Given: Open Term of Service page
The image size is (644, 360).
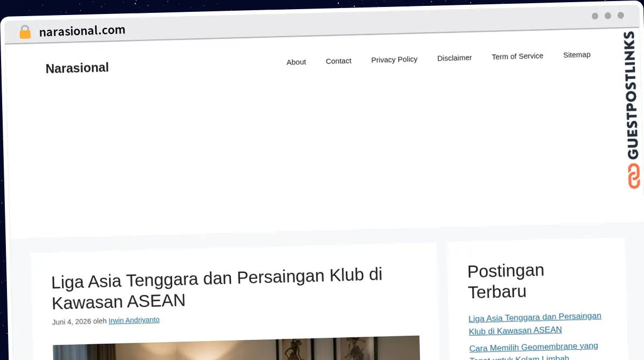Looking at the screenshot, I should (x=517, y=56).
